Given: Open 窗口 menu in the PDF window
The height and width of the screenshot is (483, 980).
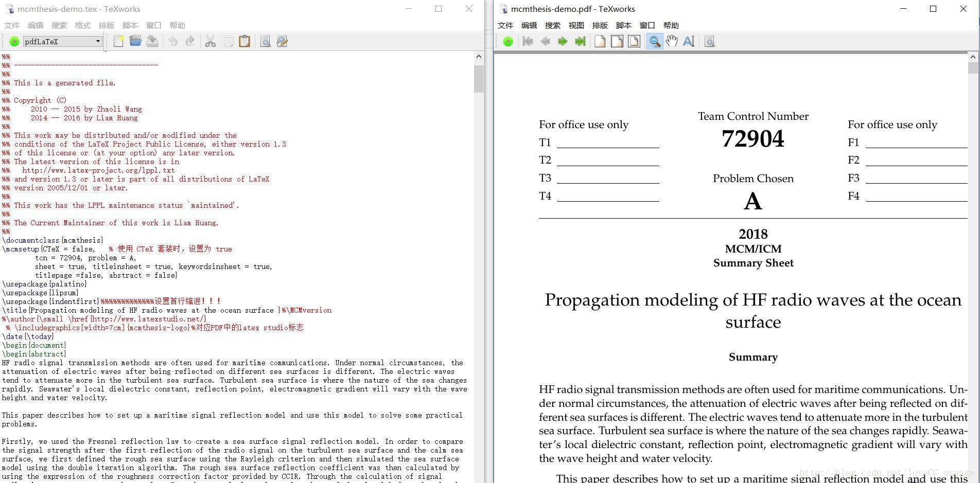Looking at the screenshot, I should point(647,25).
